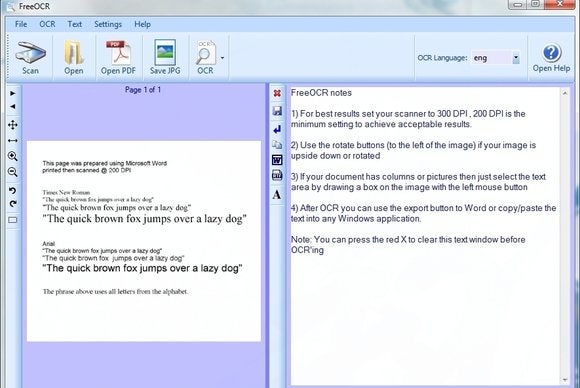Click the RTF export icon below Word
The width and height of the screenshot is (580, 388).
tap(277, 175)
